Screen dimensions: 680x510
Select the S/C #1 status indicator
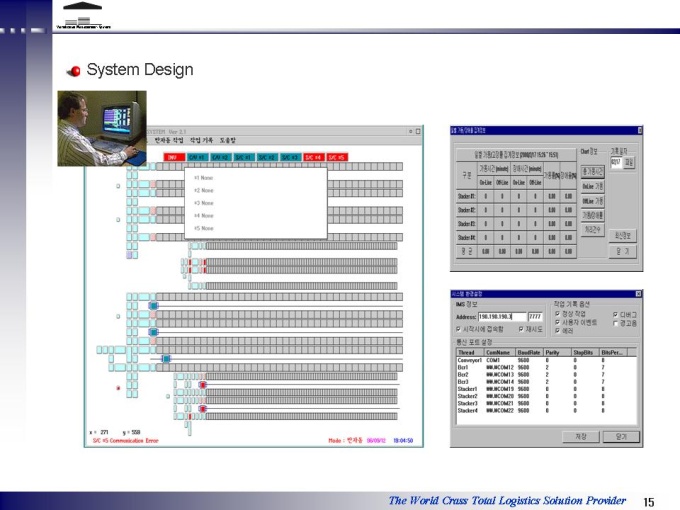[x=244, y=157]
